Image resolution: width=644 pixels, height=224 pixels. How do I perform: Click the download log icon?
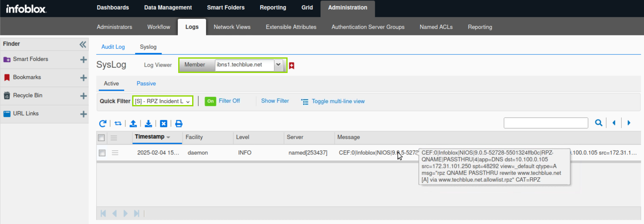148,123
